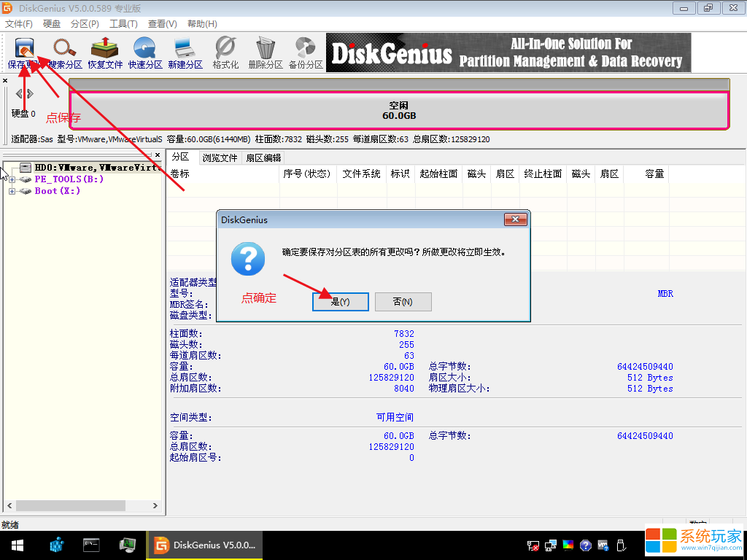Open the monitor taskbar application icon
This screenshot has width=747, height=560.
coord(127,545)
